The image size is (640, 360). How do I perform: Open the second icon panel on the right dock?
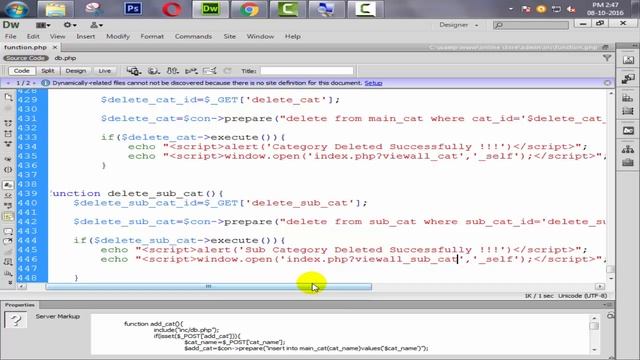coord(628,78)
